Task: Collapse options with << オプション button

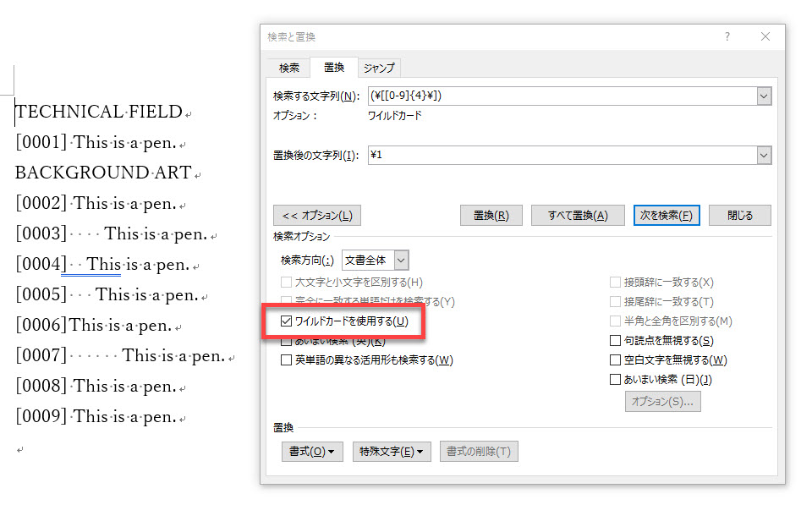Action: 316,215
